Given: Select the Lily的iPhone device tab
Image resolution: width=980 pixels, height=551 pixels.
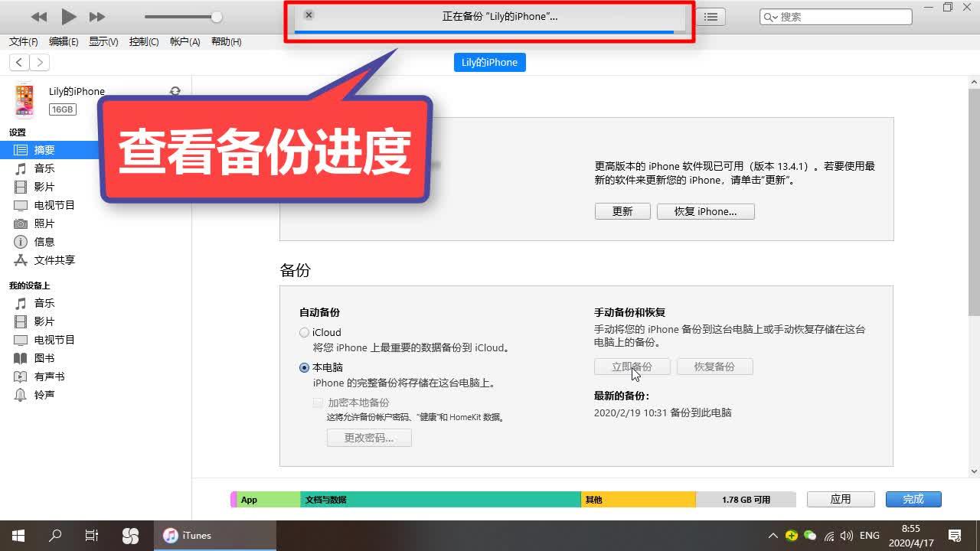Looking at the screenshot, I should coord(490,63).
